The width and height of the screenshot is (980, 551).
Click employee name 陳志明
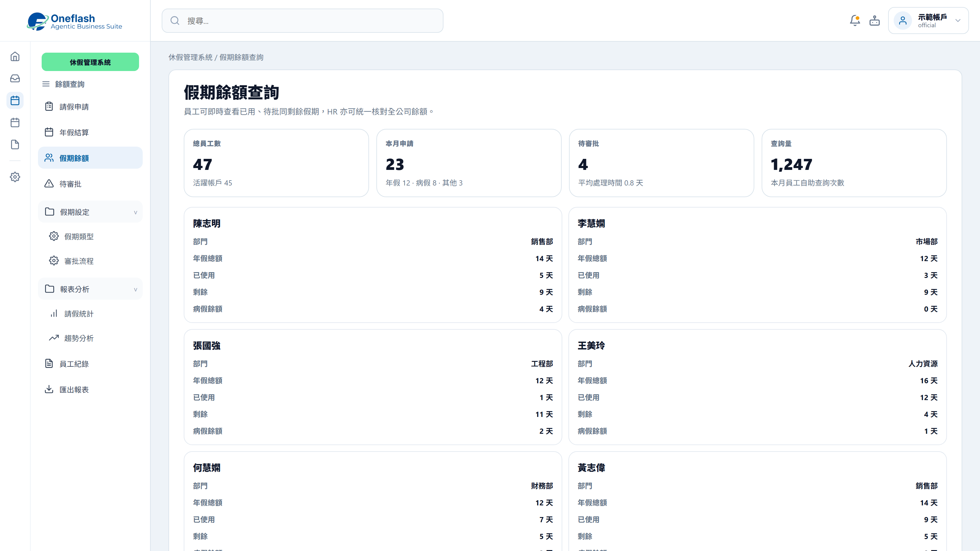pyautogui.click(x=207, y=223)
